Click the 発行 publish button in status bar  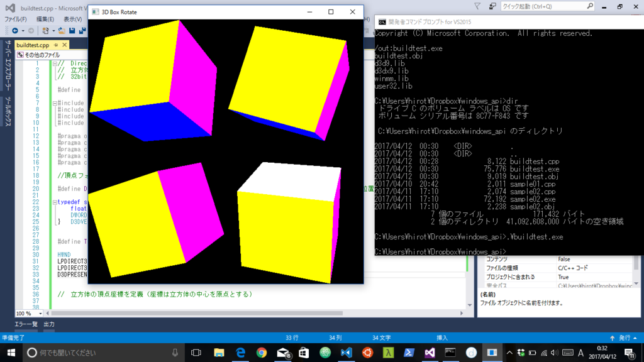point(624,337)
